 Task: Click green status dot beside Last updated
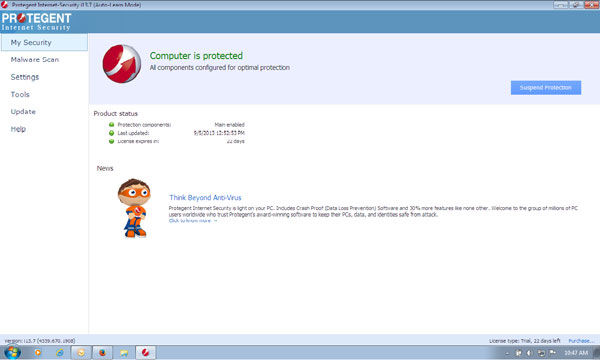pos(111,133)
